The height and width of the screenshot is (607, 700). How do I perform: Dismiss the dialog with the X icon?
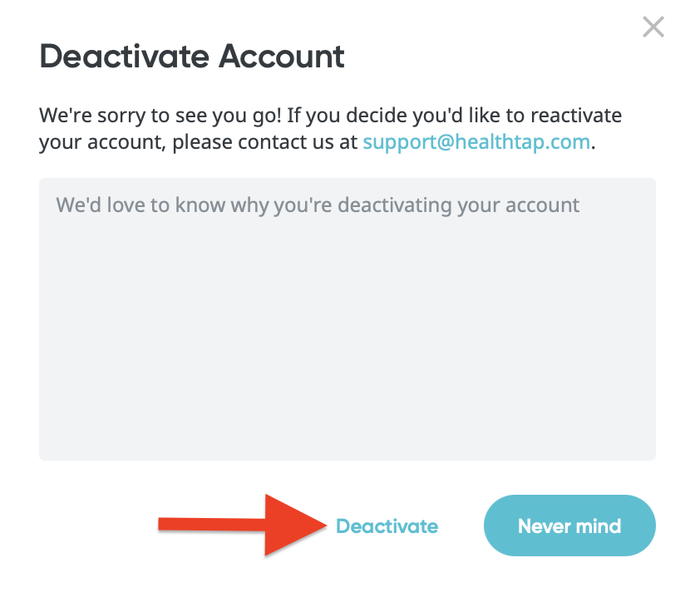(x=653, y=27)
